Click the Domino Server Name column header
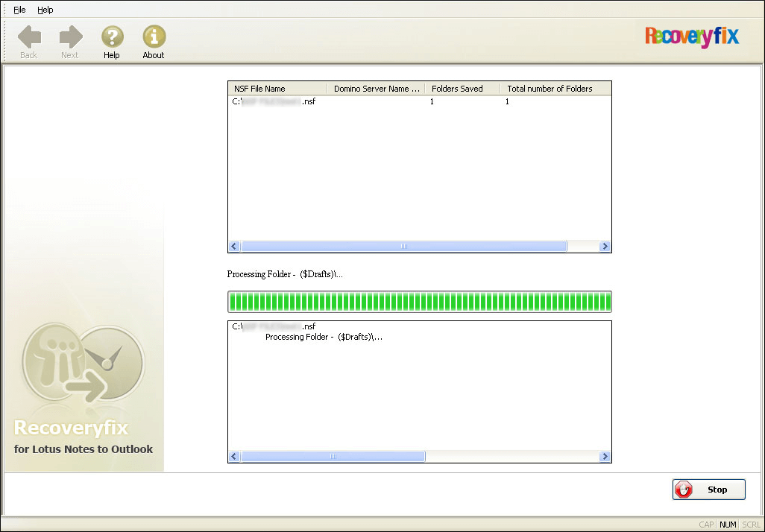Image resolution: width=765 pixels, height=532 pixels. coord(376,89)
